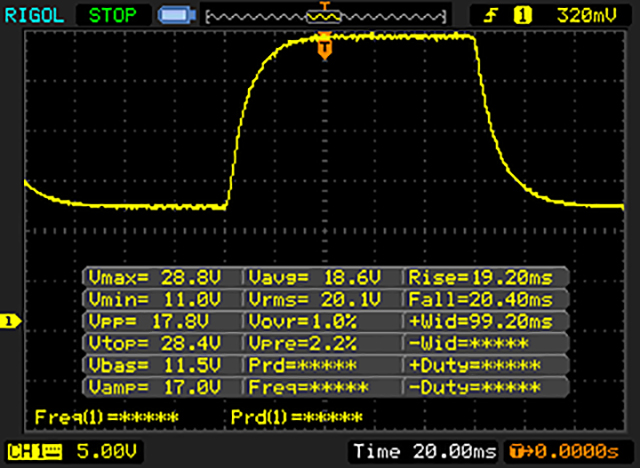Click the -Wid=***** measurement

469,343
